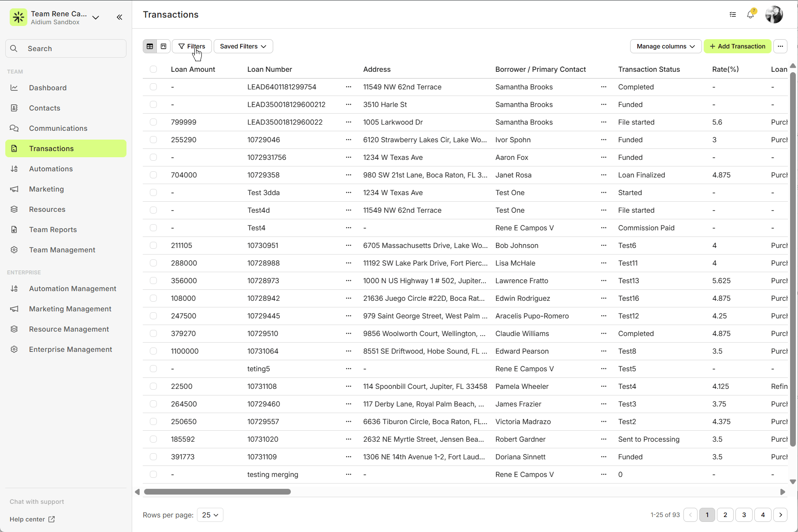
Task: Open row actions for loan number 10729046
Action: 349,140
